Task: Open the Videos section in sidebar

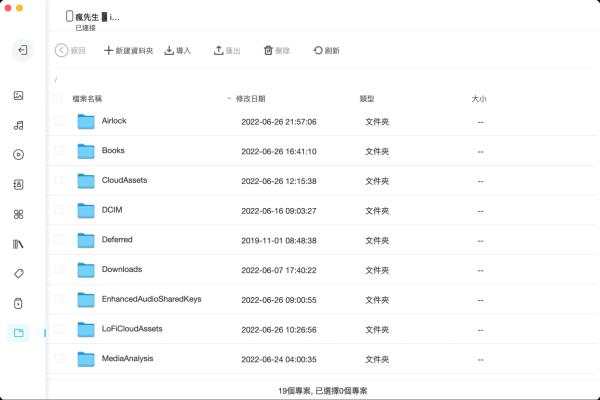Action: 18,155
